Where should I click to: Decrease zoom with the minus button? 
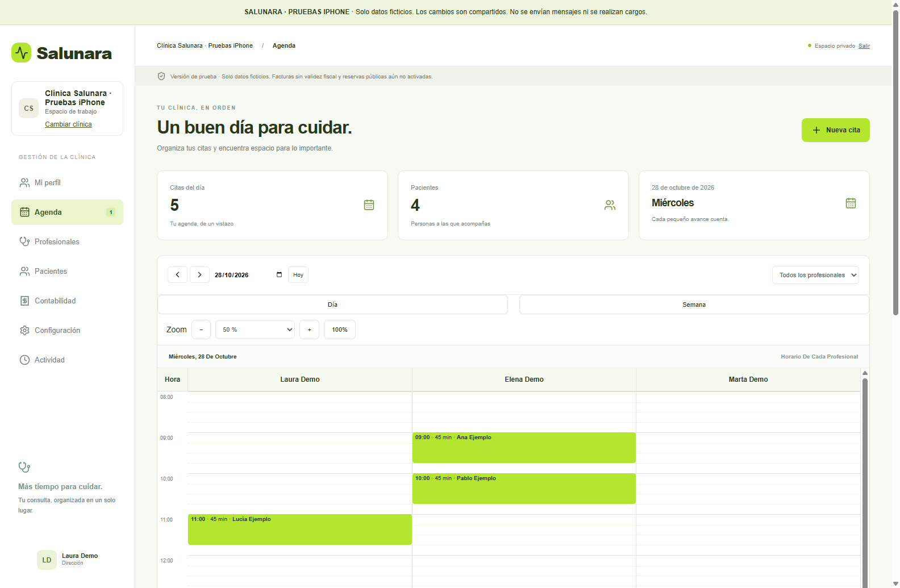coord(201,330)
